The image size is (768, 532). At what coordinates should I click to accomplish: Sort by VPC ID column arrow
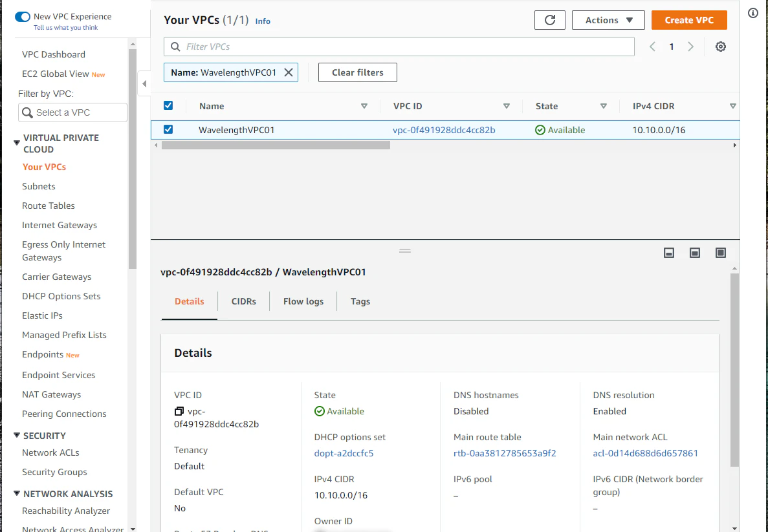click(x=507, y=106)
